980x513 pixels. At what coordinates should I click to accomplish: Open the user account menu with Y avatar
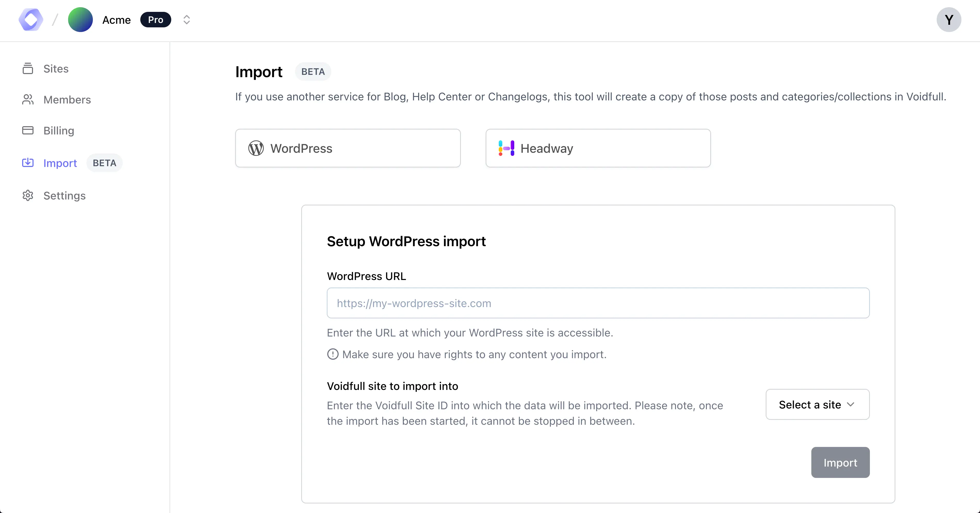(949, 19)
